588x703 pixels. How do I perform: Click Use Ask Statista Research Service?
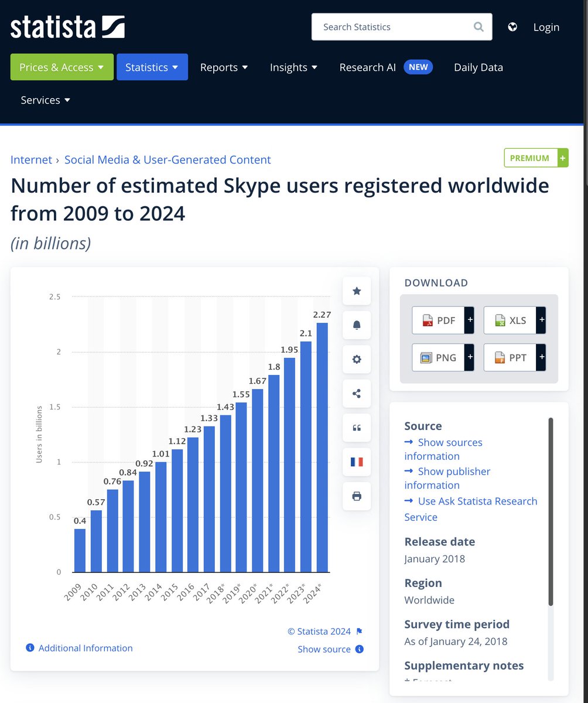471,509
